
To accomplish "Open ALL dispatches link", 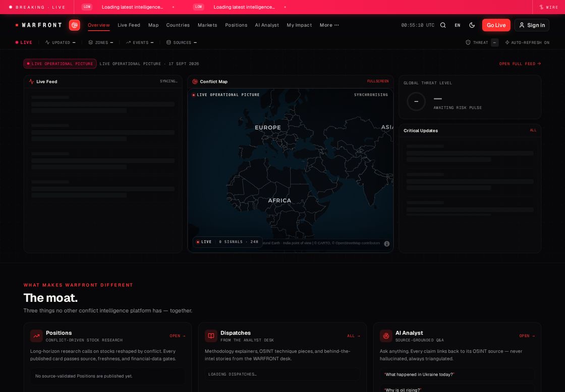I will (x=354, y=336).
